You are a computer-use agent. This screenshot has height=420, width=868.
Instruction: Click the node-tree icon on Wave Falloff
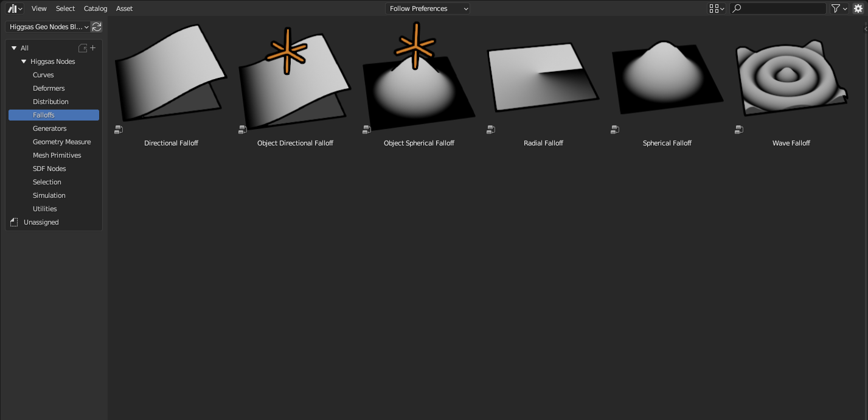tap(739, 129)
